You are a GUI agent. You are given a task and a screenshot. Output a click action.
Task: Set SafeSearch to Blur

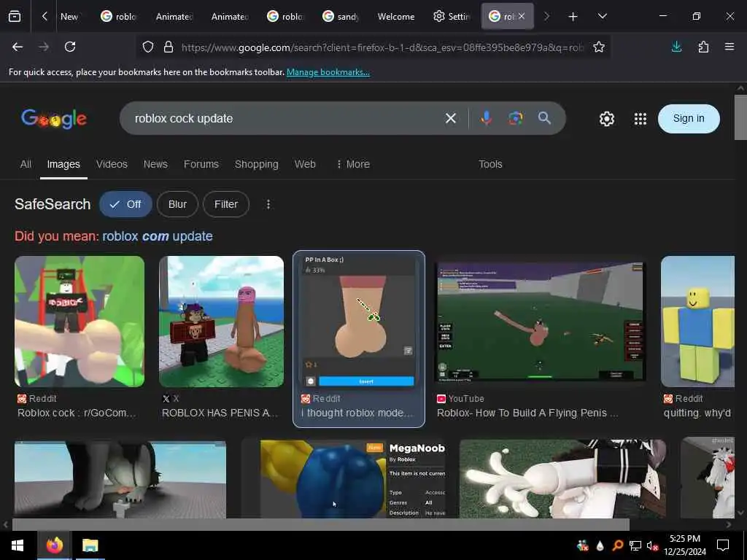pyautogui.click(x=177, y=204)
